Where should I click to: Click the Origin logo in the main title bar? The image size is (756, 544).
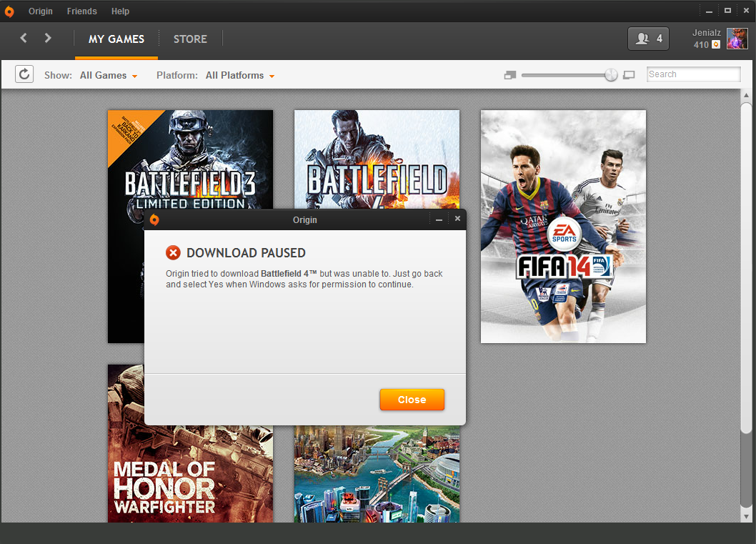pyautogui.click(x=9, y=11)
